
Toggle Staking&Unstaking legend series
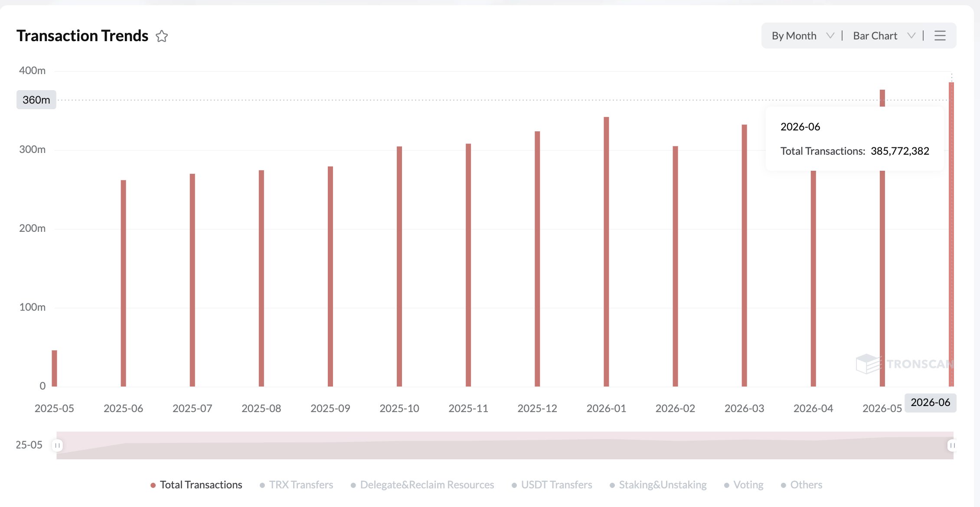click(658, 485)
